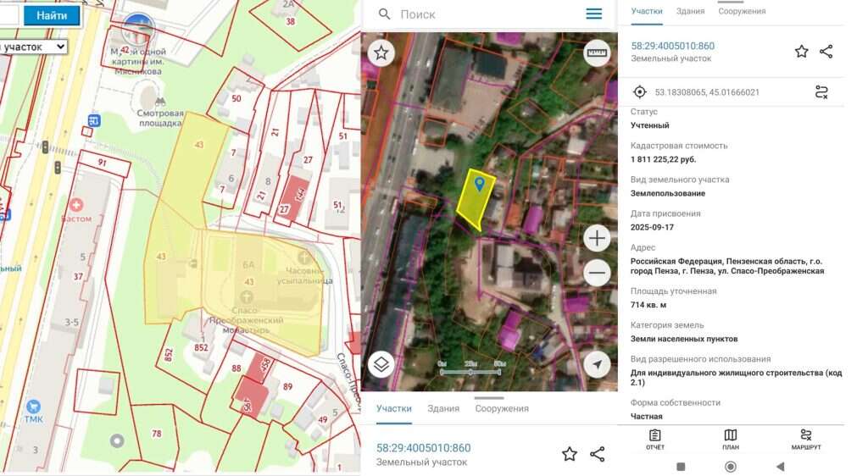Click parcel label 78 on left map
This screenshot has width=868, height=476.
click(x=157, y=434)
